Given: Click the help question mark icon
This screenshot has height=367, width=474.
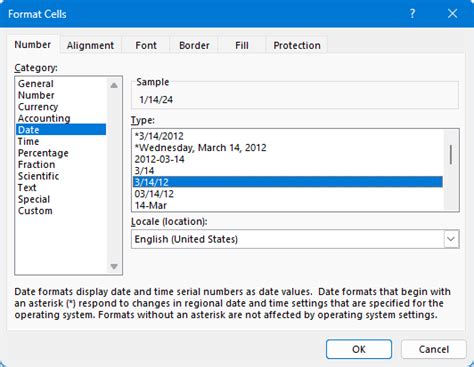Looking at the screenshot, I should point(412,14).
